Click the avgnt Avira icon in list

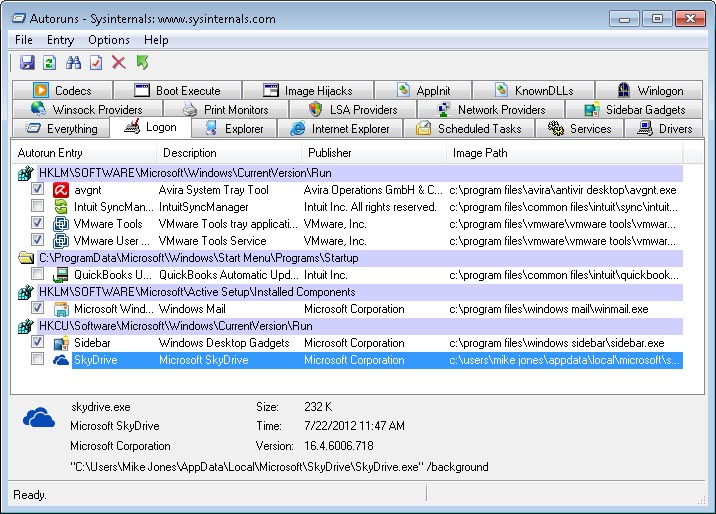coord(60,190)
